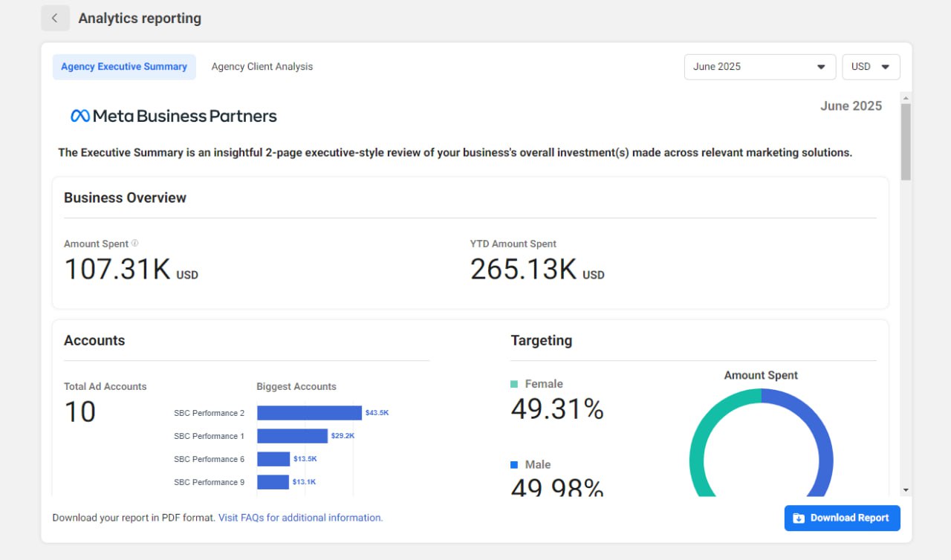Image resolution: width=951 pixels, height=560 pixels.
Task: Click the $13.1K bar value
Action: coord(304,482)
